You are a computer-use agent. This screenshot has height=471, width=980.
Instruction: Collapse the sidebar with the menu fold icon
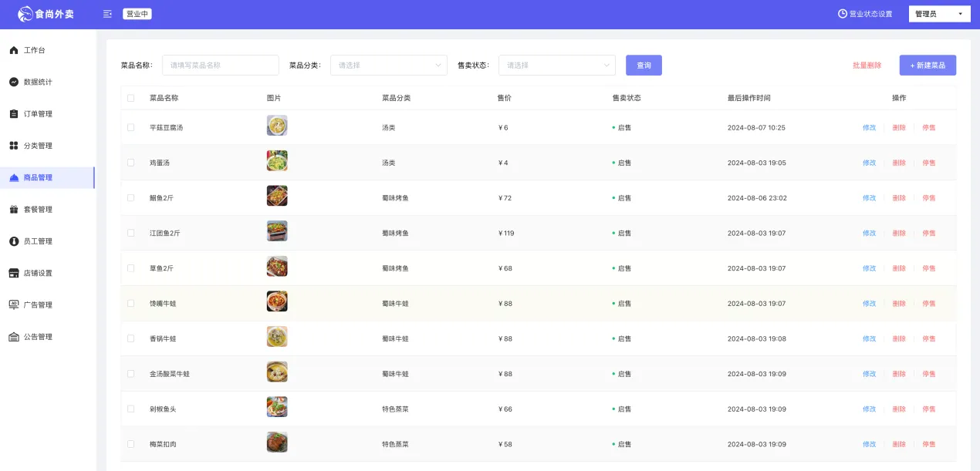pyautogui.click(x=107, y=14)
